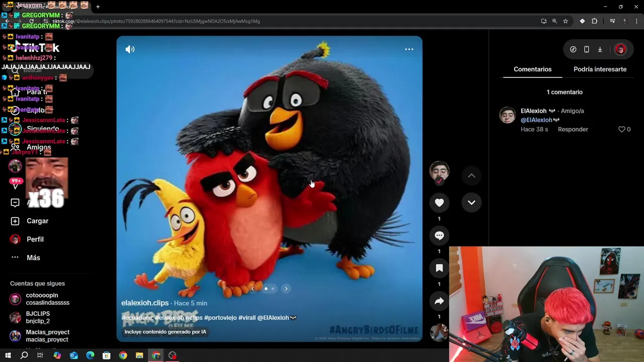Open TikTok coins icon in top pill
The width and height of the screenshot is (644, 362).
click(573, 49)
